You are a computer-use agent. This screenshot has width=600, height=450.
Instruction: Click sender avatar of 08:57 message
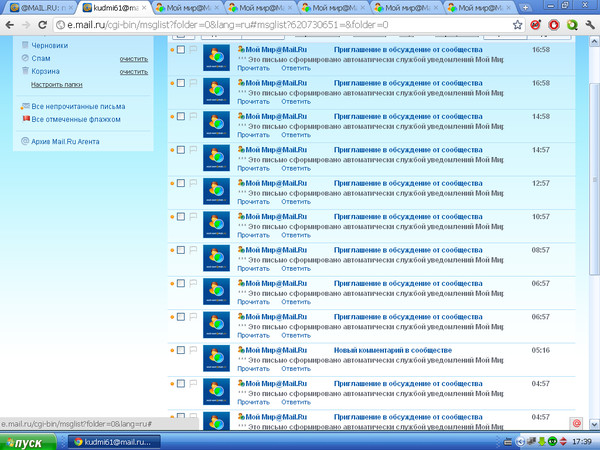click(x=216, y=258)
